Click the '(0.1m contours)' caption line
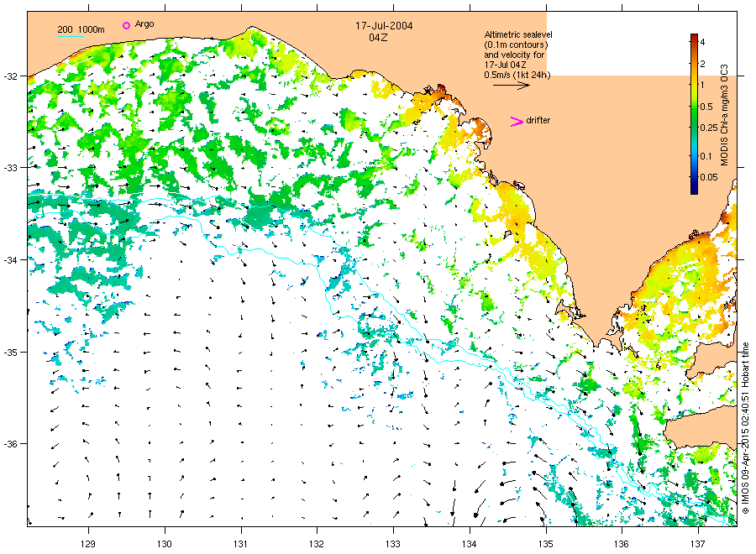The height and width of the screenshot is (554, 756). (517, 44)
